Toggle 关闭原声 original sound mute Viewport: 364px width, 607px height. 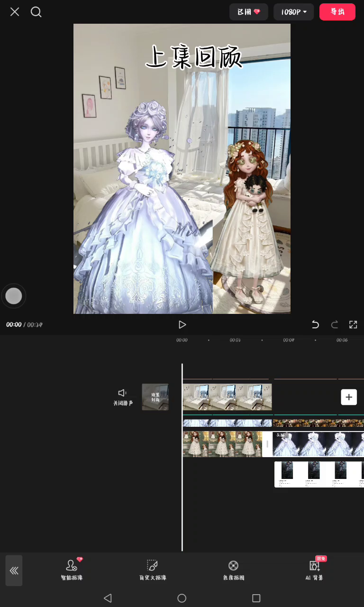(123, 397)
